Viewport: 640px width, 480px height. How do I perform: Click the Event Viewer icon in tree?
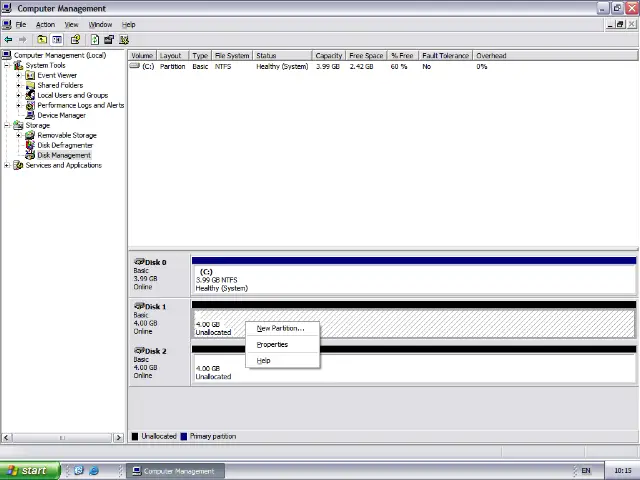pyautogui.click(x=30, y=75)
